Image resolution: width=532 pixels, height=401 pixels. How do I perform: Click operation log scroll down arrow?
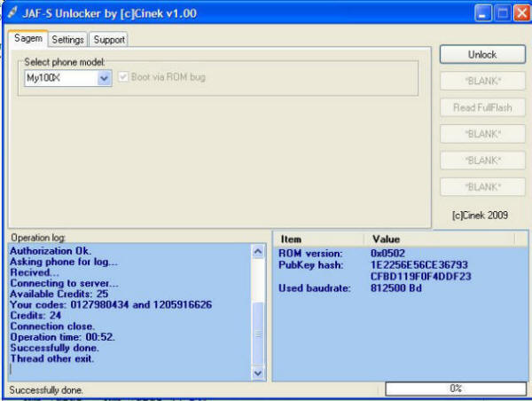pyautogui.click(x=258, y=373)
